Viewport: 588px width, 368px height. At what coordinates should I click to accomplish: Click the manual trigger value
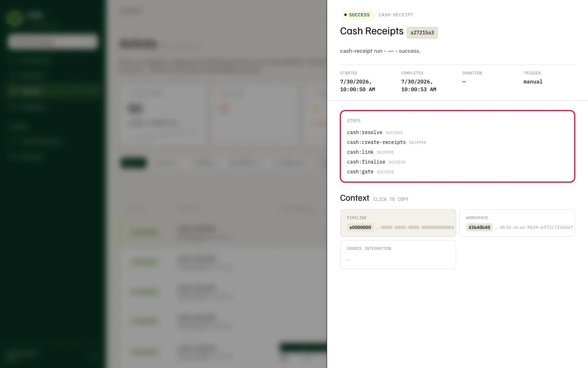click(533, 82)
